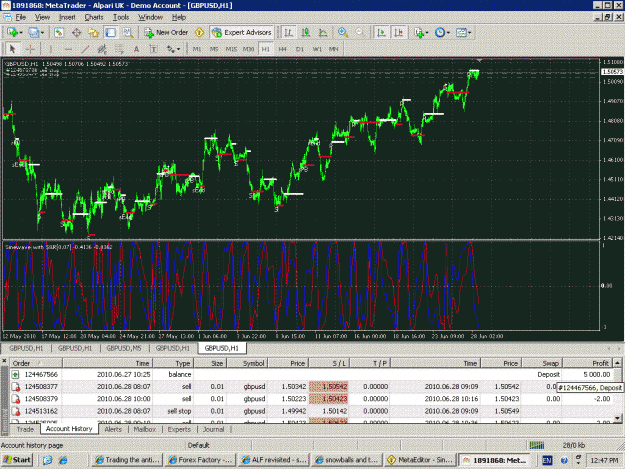The image size is (625, 469).
Task: Open the File menu
Action: (20, 17)
